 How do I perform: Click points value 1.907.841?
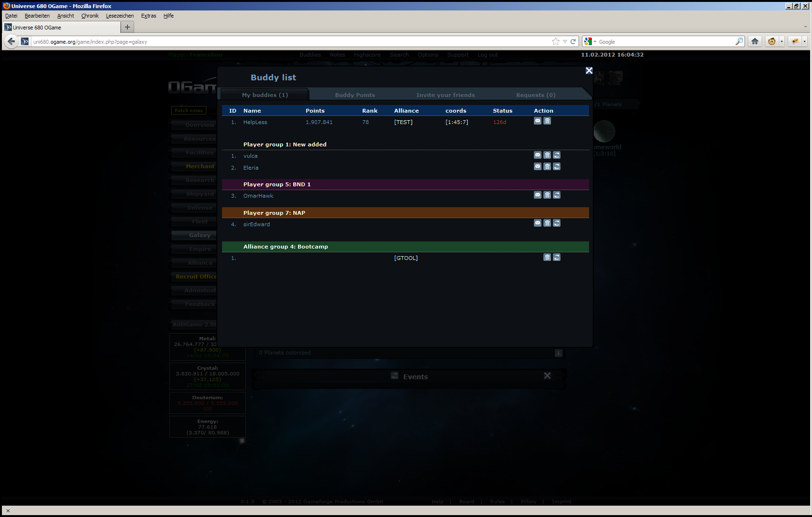(x=319, y=122)
